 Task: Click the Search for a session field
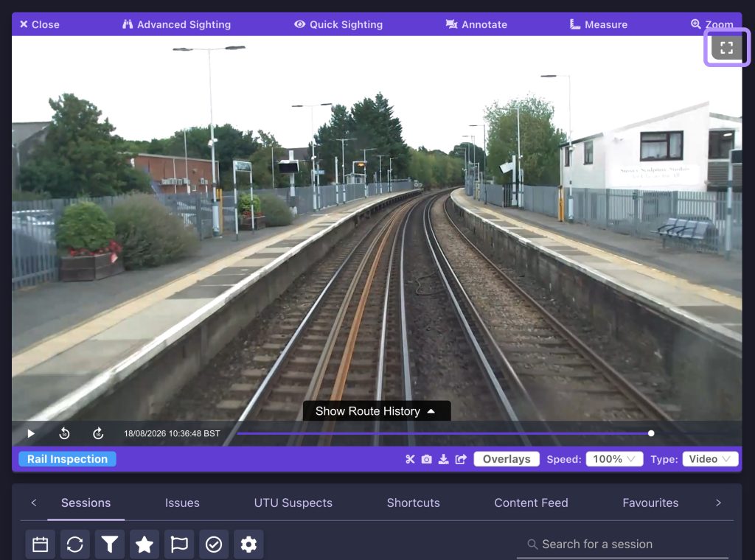point(622,545)
